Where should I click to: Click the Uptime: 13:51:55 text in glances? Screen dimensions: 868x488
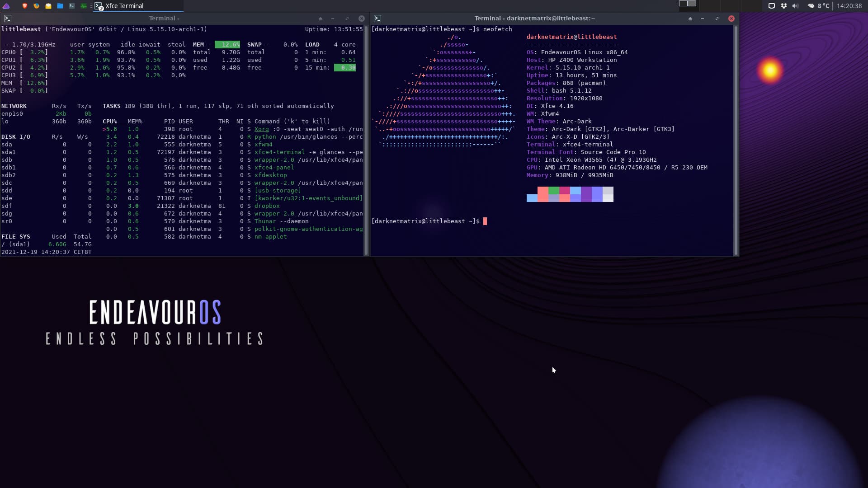point(334,29)
